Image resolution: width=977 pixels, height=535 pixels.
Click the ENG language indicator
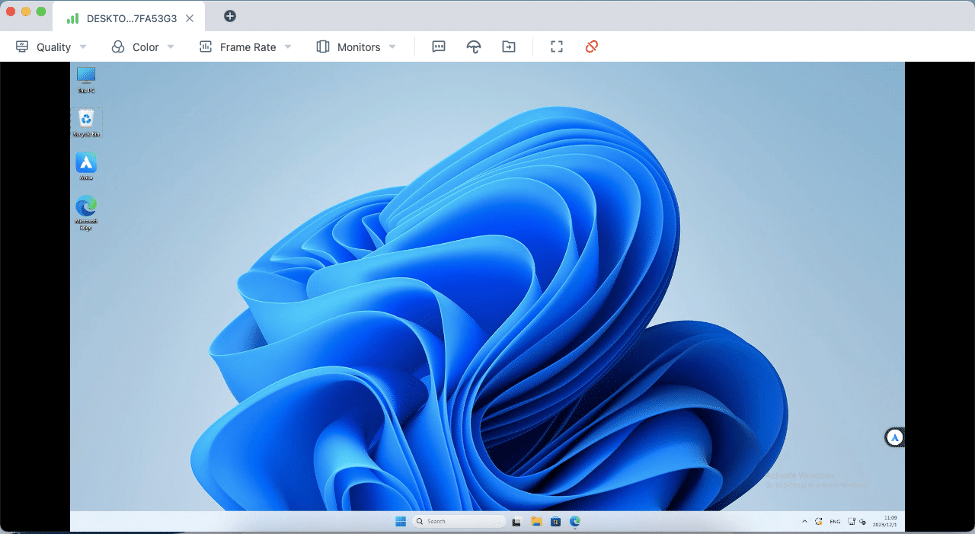coord(834,521)
